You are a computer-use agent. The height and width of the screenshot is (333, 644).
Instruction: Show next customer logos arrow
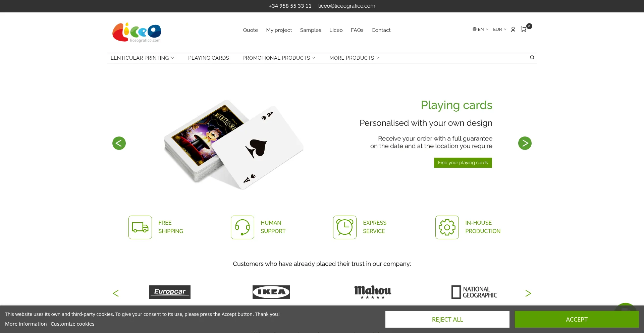point(528,293)
